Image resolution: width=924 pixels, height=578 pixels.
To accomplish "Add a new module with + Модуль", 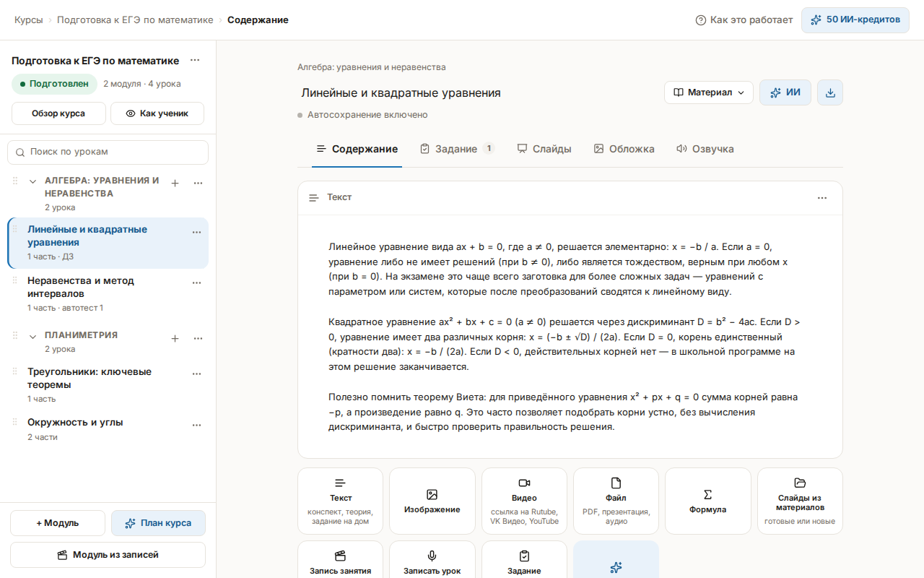I will [x=58, y=523].
